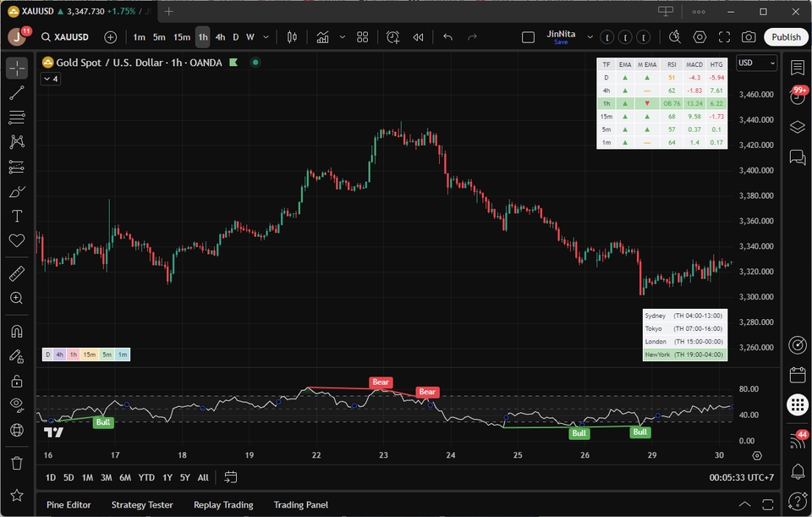The image size is (812, 517).
Task: Open the Measure ruler tool
Action: [x=17, y=273]
